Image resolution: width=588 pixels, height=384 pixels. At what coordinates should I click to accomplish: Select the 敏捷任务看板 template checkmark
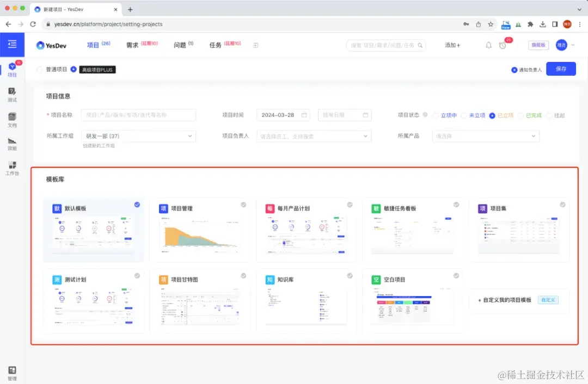pos(456,205)
